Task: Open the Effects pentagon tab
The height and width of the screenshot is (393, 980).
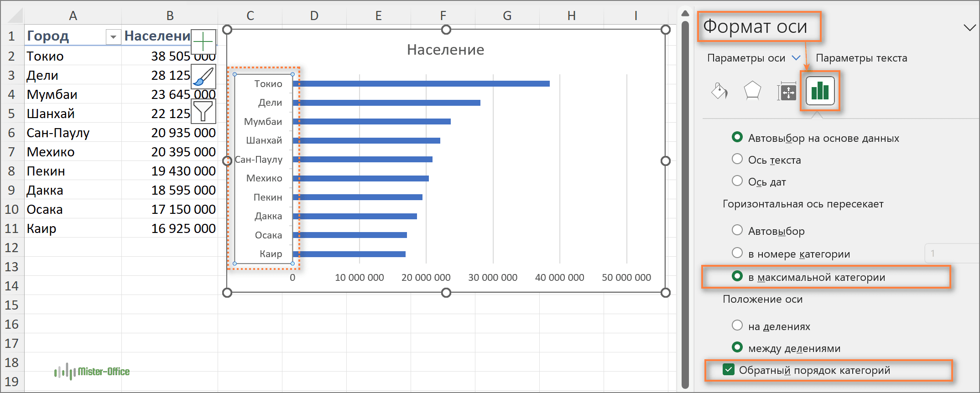Action: click(752, 91)
